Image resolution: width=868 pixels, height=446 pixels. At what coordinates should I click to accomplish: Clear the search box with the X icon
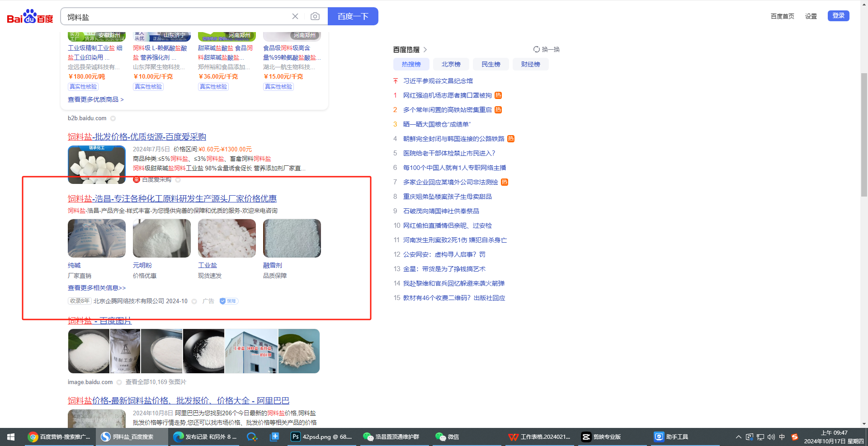point(295,16)
